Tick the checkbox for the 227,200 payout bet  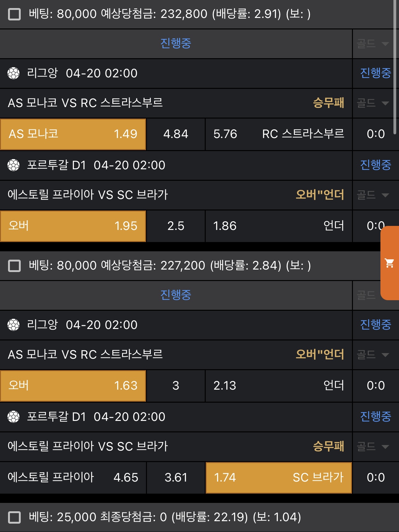point(14,266)
